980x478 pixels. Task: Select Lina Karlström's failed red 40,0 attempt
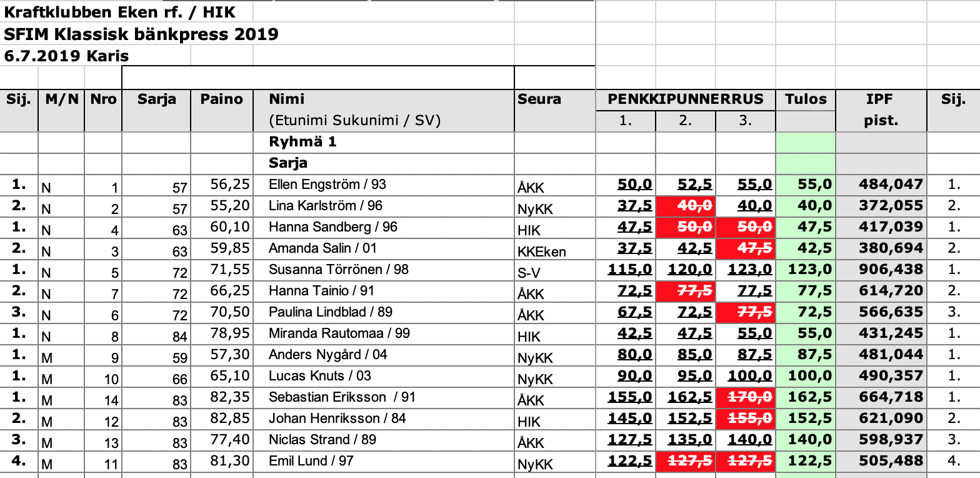coord(686,206)
